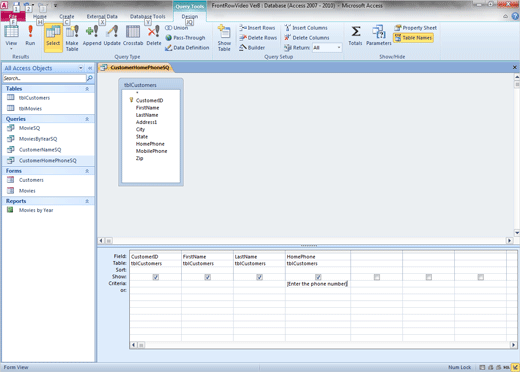Open the File tab
The width and height of the screenshot is (520, 372).
pyautogui.click(x=13, y=16)
